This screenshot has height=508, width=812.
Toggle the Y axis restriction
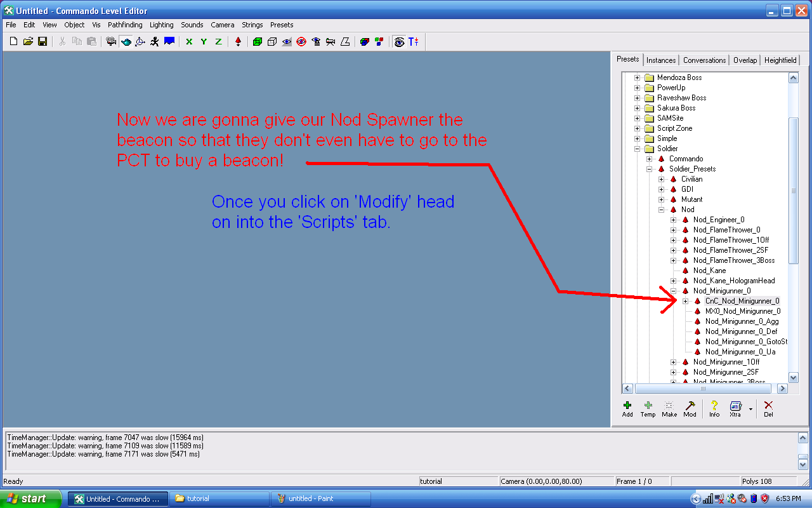click(204, 42)
